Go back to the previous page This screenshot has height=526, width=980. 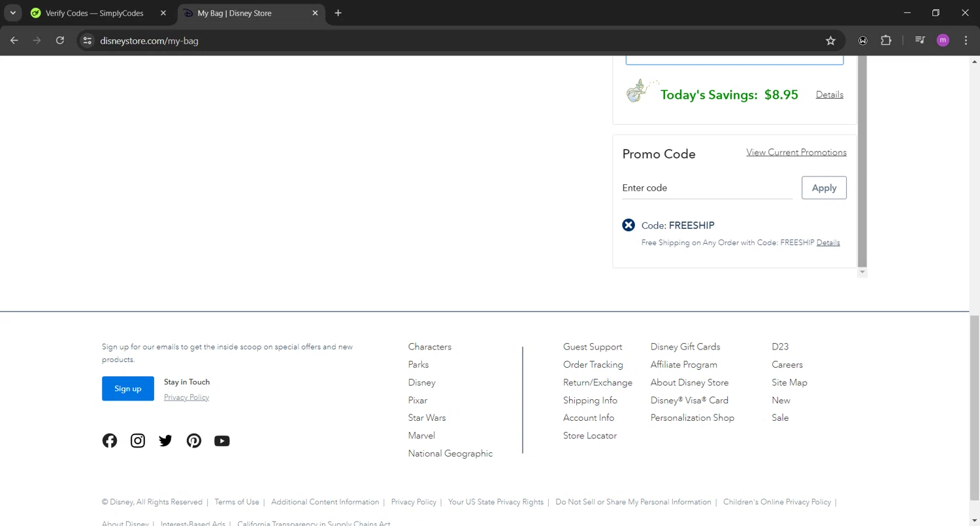pos(14,41)
